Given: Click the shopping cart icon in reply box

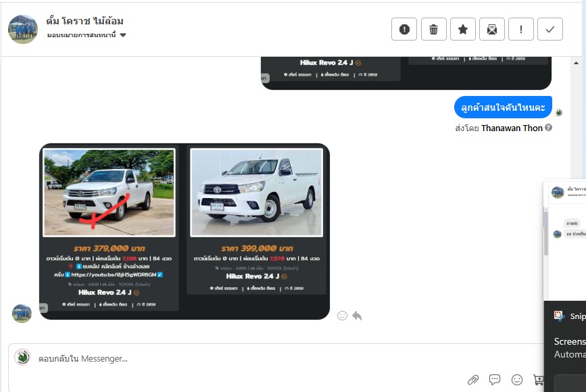Looking at the screenshot, I should tap(538, 380).
